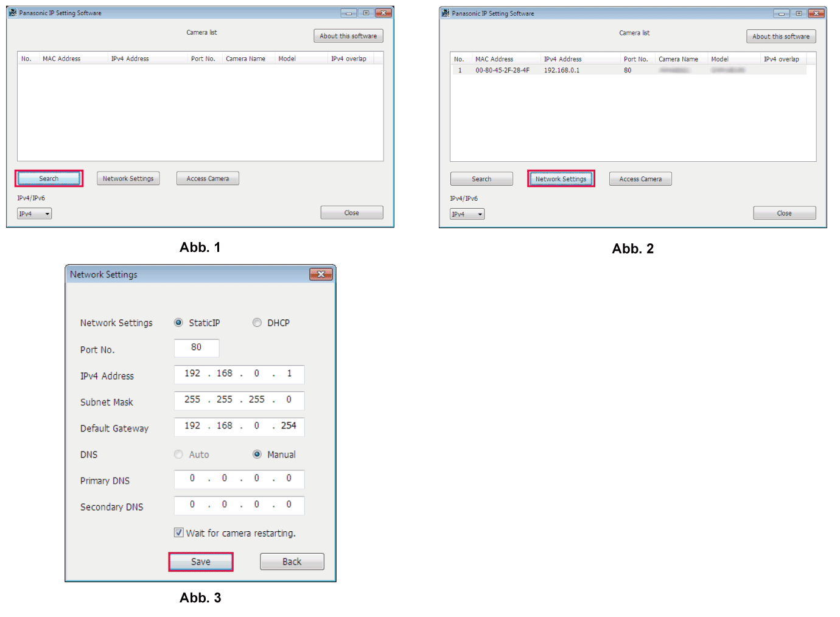Click Back button in Network Settings
This screenshot has width=840, height=617.
click(292, 562)
